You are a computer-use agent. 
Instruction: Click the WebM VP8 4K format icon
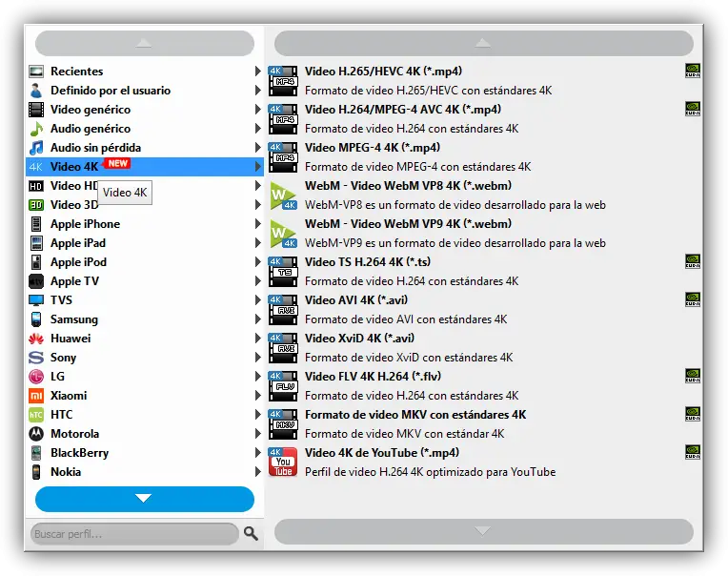pos(283,195)
